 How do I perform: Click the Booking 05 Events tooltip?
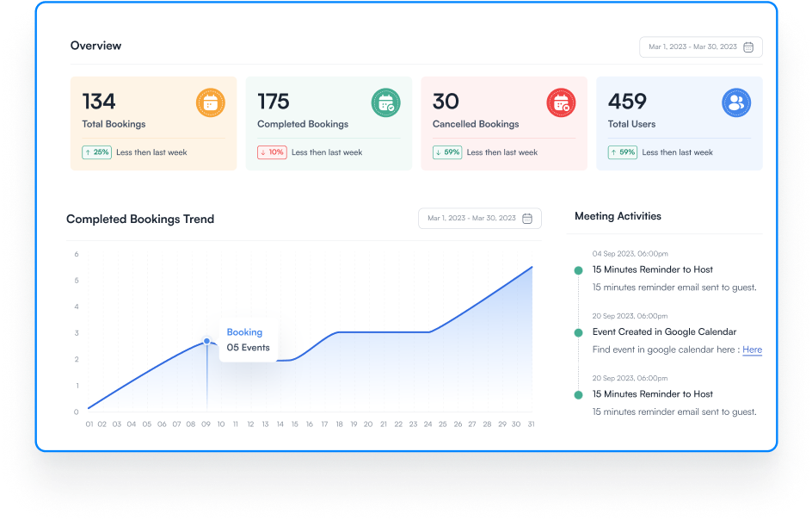(x=248, y=340)
